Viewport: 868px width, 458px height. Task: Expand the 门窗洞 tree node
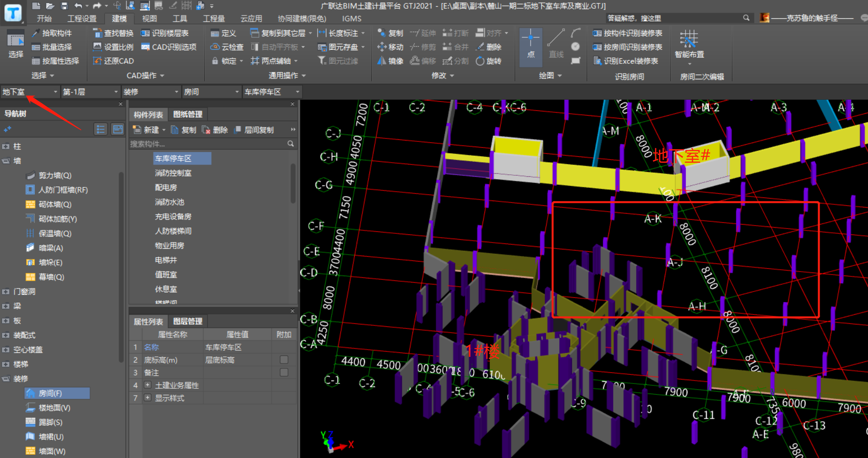point(6,291)
